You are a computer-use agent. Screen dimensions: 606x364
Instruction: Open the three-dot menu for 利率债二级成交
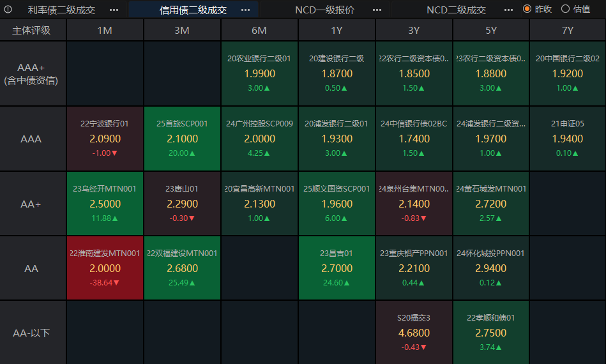[114, 10]
